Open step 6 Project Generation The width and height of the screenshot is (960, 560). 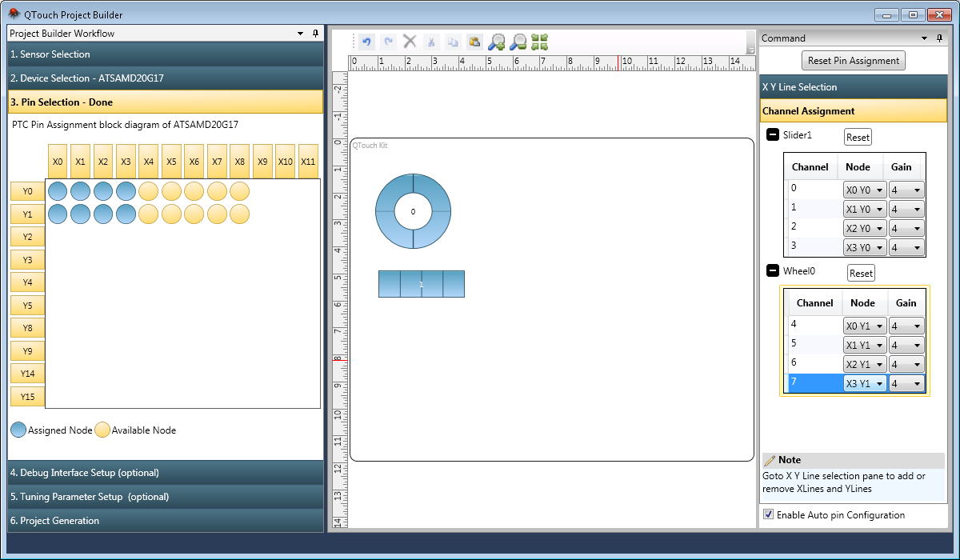coord(165,521)
